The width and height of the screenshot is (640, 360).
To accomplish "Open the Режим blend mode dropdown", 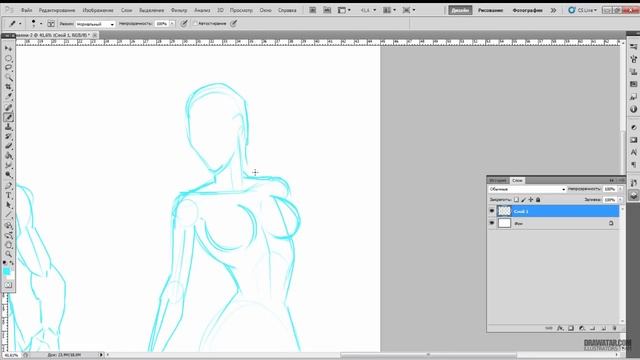I will pos(96,24).
